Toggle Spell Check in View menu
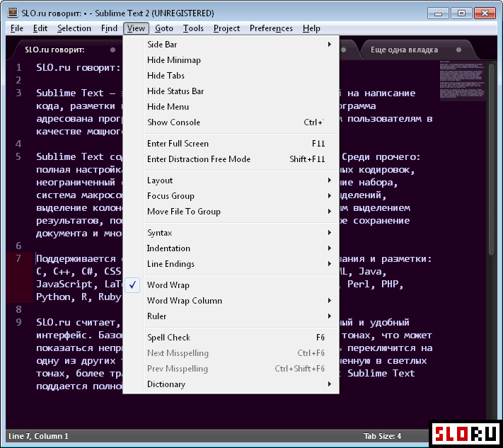503x448 pixels. (x=231, y=338)
